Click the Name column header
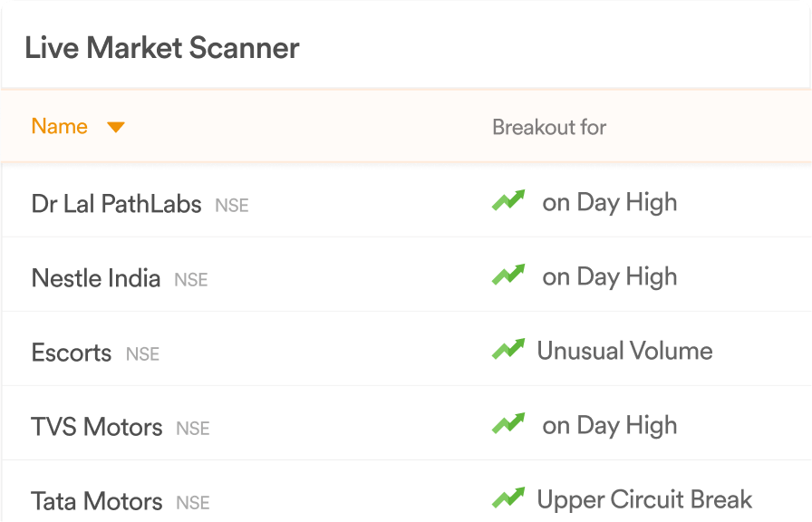Image resolution: width=812 pixels, height=522 pixels. (60, 126)
